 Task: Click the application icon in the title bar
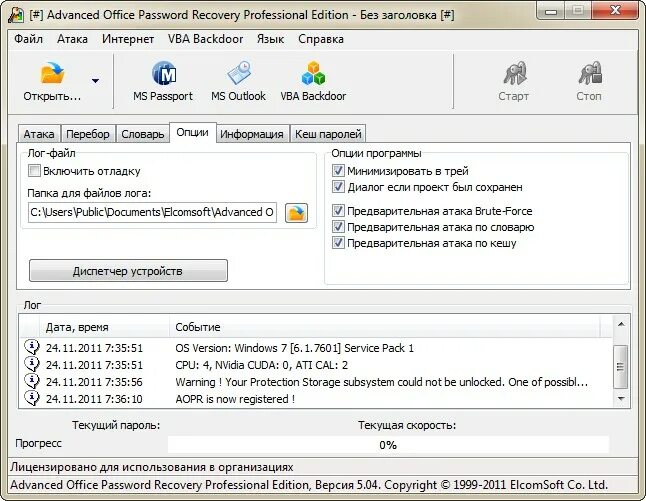(x=16, y=15)
